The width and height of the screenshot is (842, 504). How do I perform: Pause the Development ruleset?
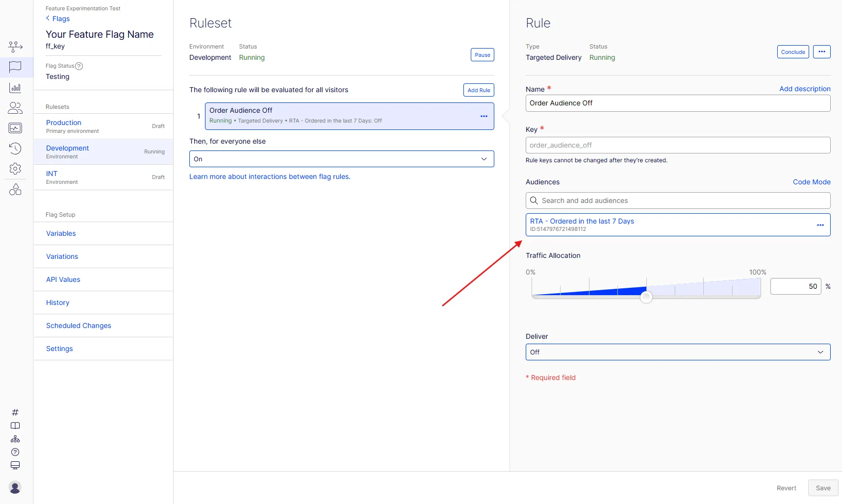(483, 55)
